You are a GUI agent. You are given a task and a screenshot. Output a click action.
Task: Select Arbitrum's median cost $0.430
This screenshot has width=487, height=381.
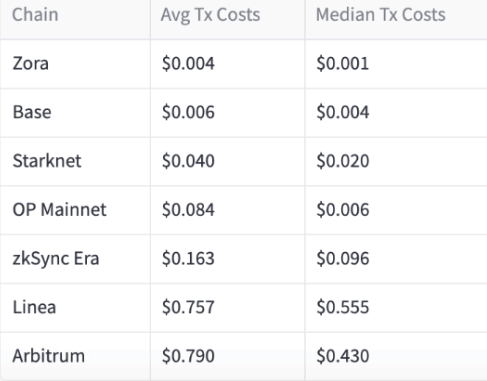click(x=343, y=356)
